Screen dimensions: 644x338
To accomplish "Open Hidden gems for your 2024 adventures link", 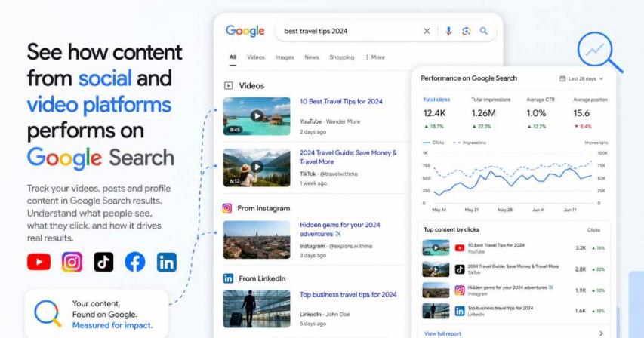I will click(x=340, y=229).
